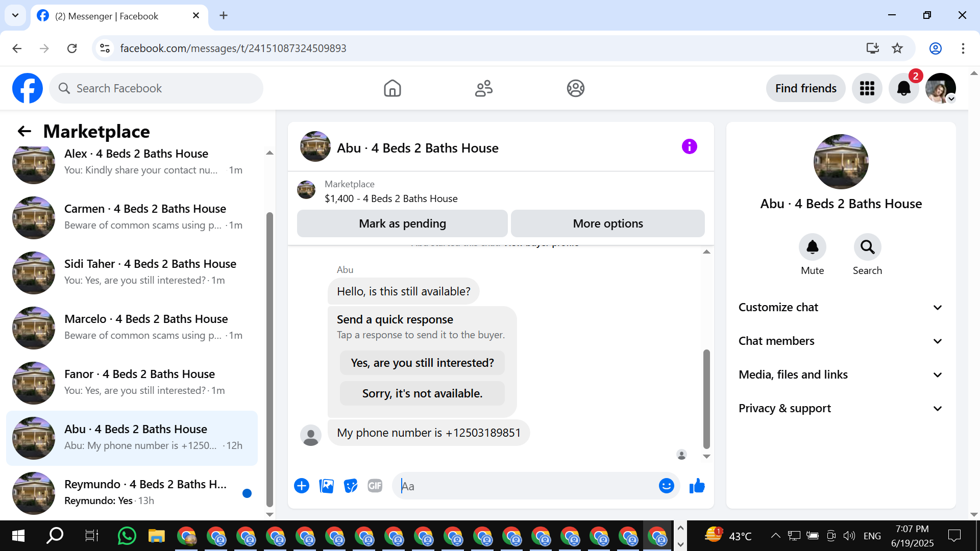Send quick reply 'Yes, are you still interested?'
Screen dimensions: 980x551
click(x=422, y=363)
